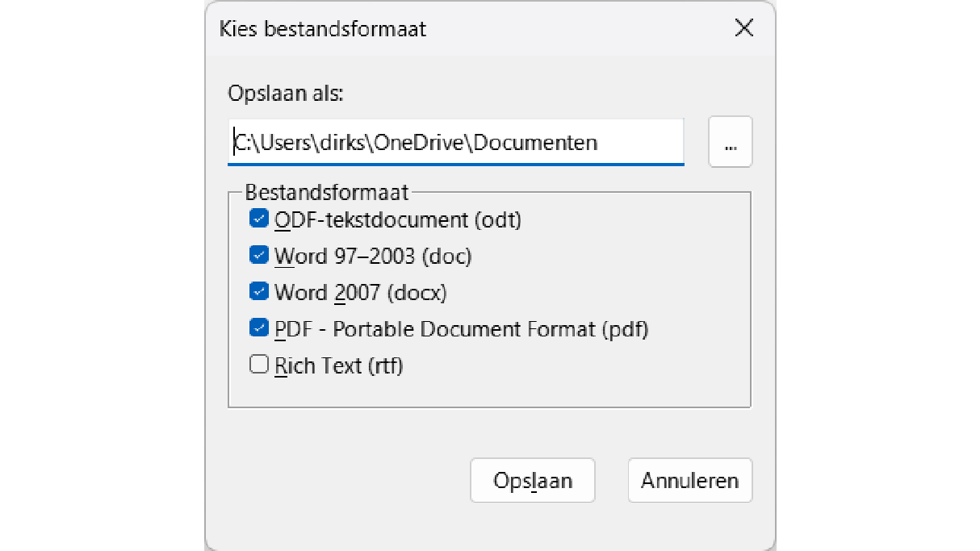The image size is (980, 551).
Task: Untick the Word 97–2003 (doc) checkbox
Action: 259,255
